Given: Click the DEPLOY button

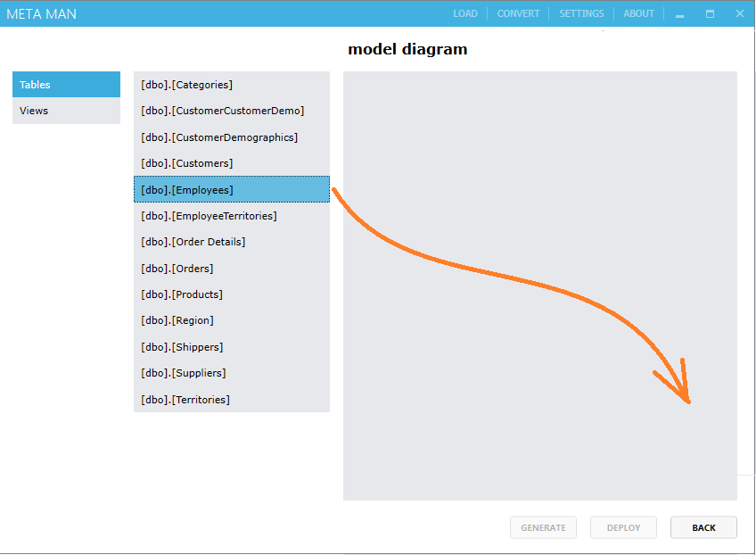Looking at the screenshot, I should (x=623, y=527).
